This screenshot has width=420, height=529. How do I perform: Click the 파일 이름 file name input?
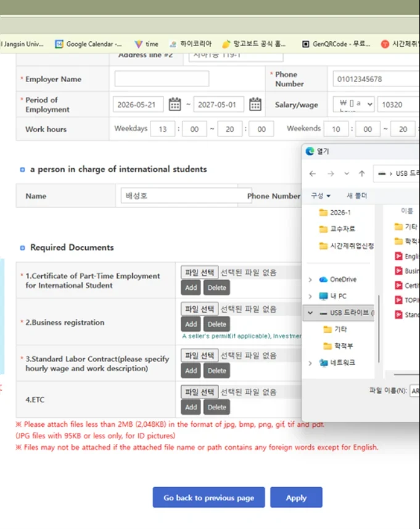point(414,391)
